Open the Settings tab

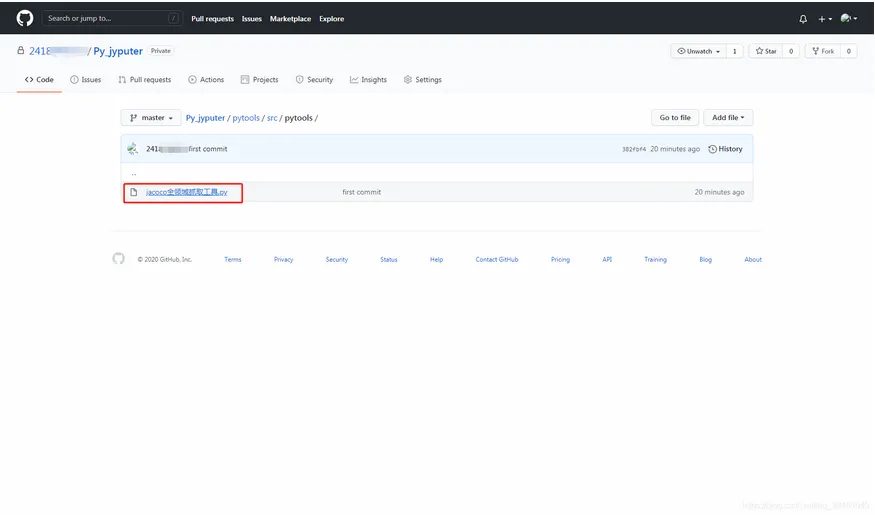pos(422,80)
